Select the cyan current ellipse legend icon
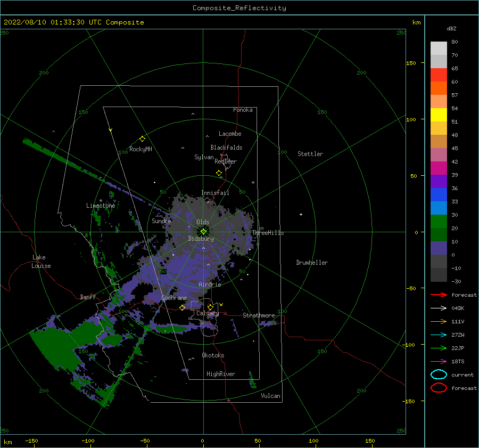Image resolution: width=479 pixels, height=448 pixels. [x=439, y=374]
